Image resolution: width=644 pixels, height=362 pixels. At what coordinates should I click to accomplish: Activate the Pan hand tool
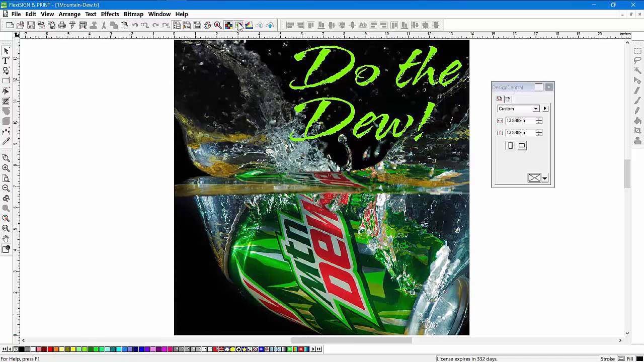pyautogui.click(x=6, y=239)
